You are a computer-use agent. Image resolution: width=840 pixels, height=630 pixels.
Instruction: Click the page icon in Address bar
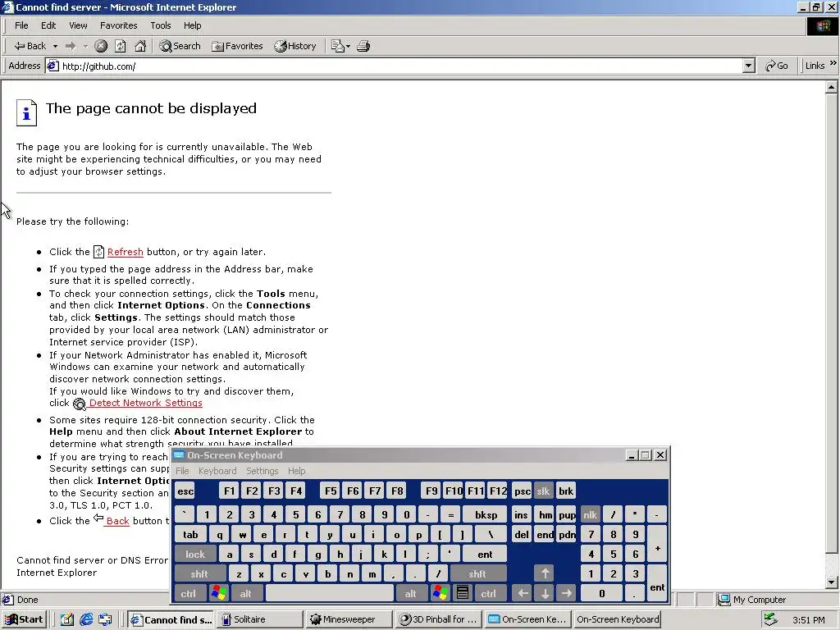(x=52, y=66)
